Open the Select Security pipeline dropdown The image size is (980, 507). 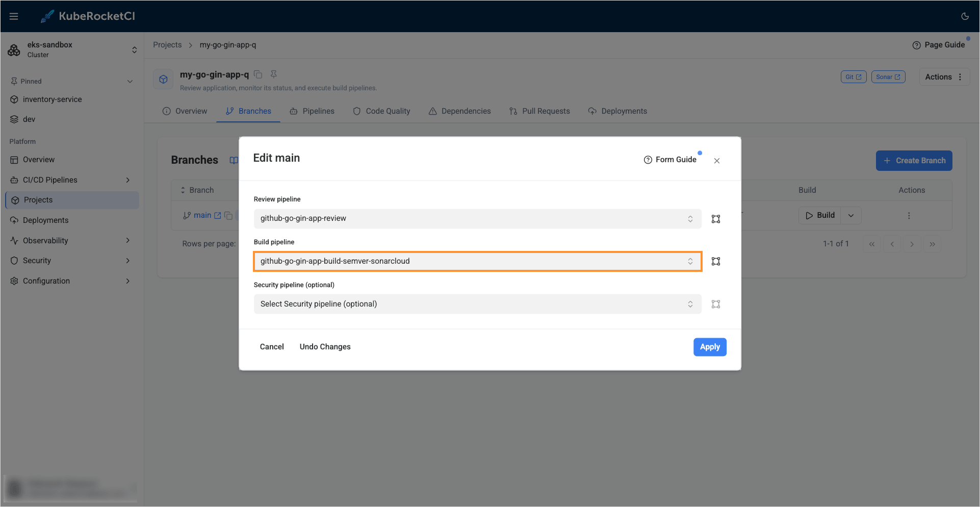tap(477, 303)
